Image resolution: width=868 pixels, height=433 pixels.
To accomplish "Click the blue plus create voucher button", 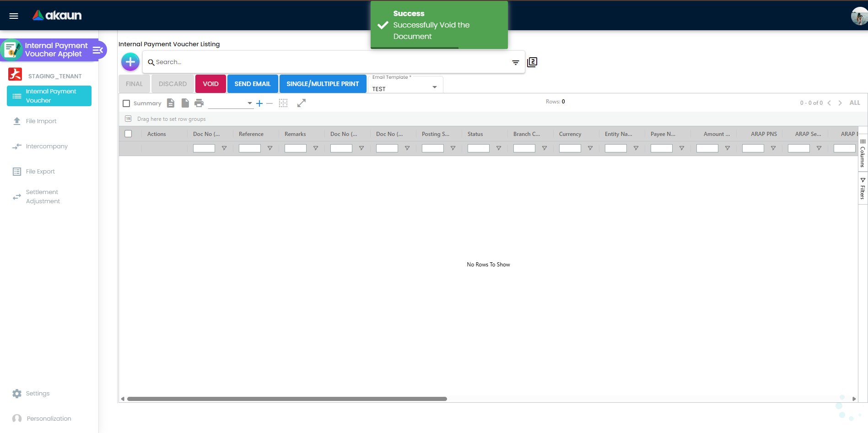I will [x=130, y=62].
